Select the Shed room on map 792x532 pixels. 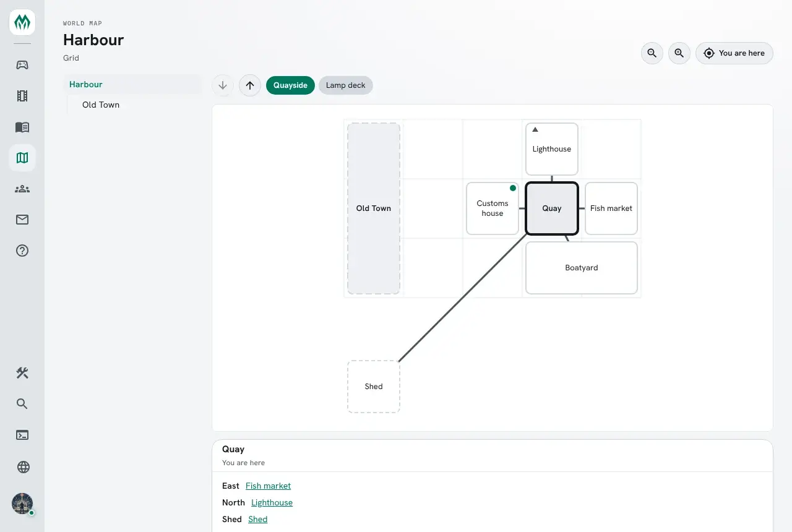coord(374,387)
